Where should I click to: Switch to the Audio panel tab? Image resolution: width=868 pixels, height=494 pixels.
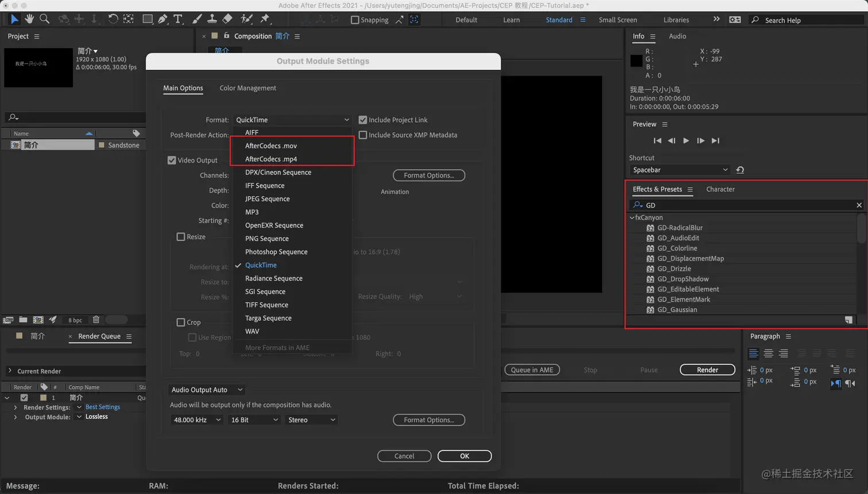tap(677, 36)
